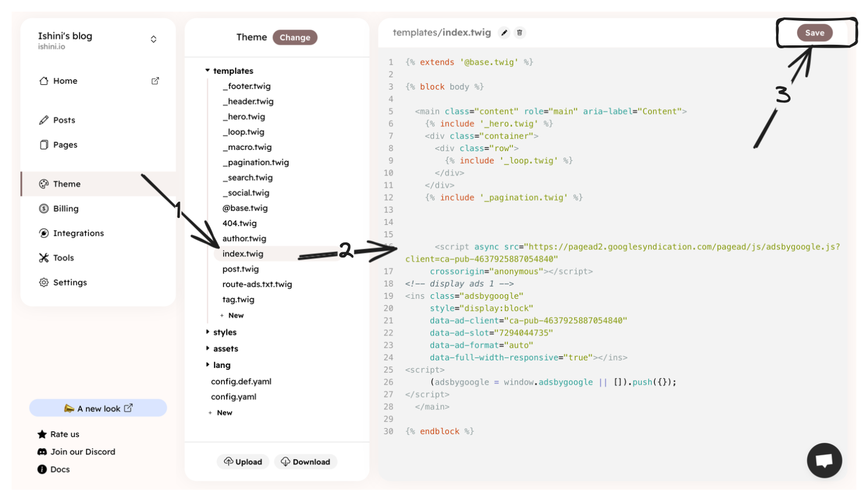
Task: Open Home externally via the arrow icon
Action: point(155,81)
